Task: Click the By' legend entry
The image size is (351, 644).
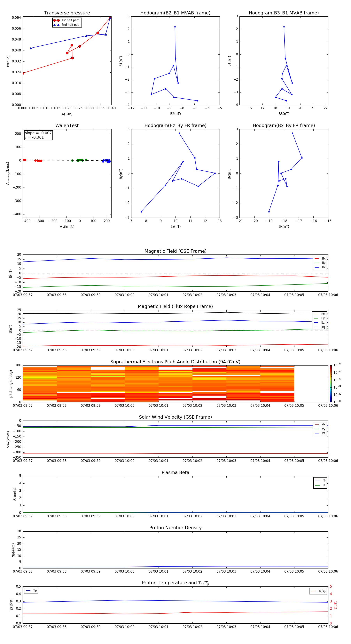Action: point(320,318)
